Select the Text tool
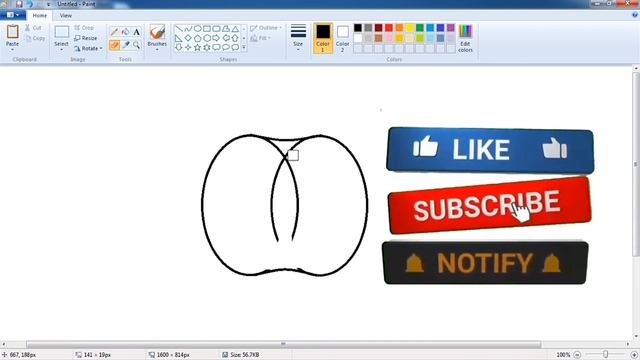The width and height of the screenshot is (640, 360). 136,32
